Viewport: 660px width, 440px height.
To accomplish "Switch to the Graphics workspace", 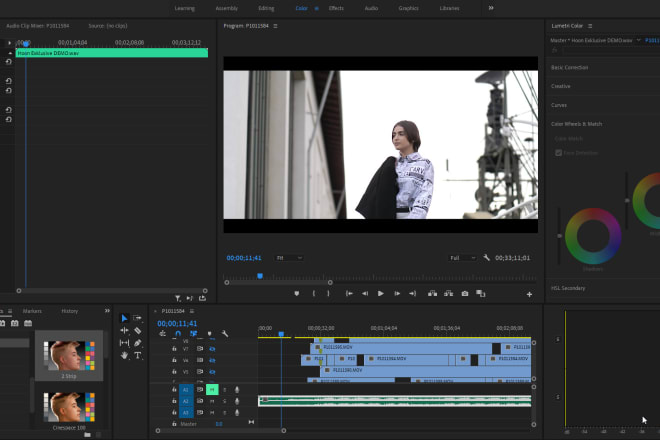I will (x=408, y=8).
